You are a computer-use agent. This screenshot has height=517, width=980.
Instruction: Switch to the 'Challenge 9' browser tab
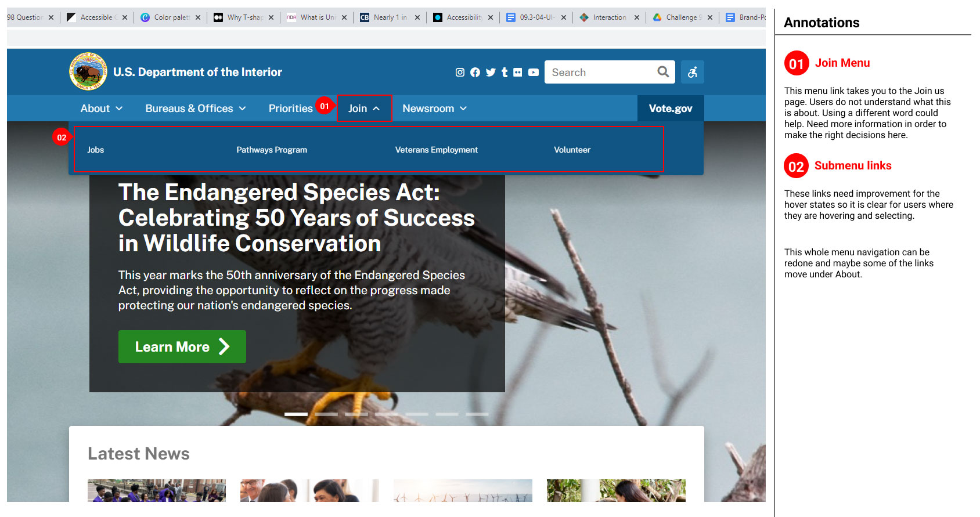682,17
